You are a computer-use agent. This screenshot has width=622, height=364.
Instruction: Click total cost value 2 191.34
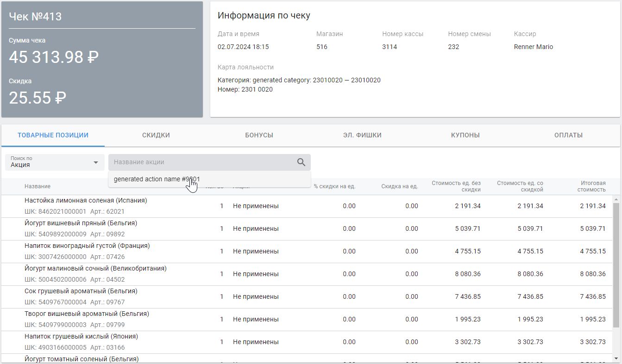coord(593,206)
